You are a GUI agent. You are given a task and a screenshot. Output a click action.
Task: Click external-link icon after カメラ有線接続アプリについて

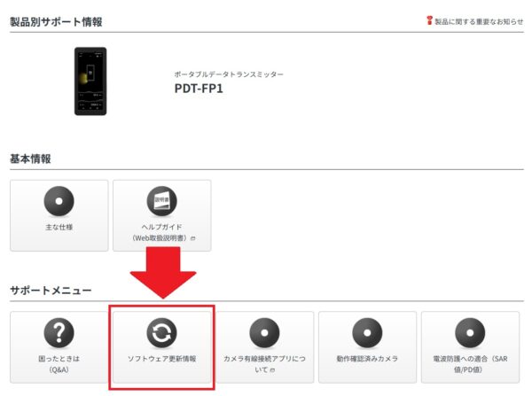[272, 370]
